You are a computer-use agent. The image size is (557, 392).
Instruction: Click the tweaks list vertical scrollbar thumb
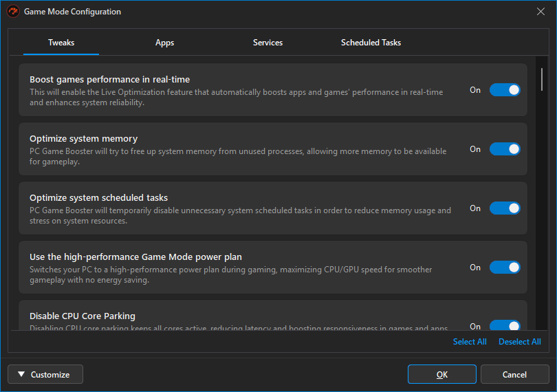click(x=542, y=80)
